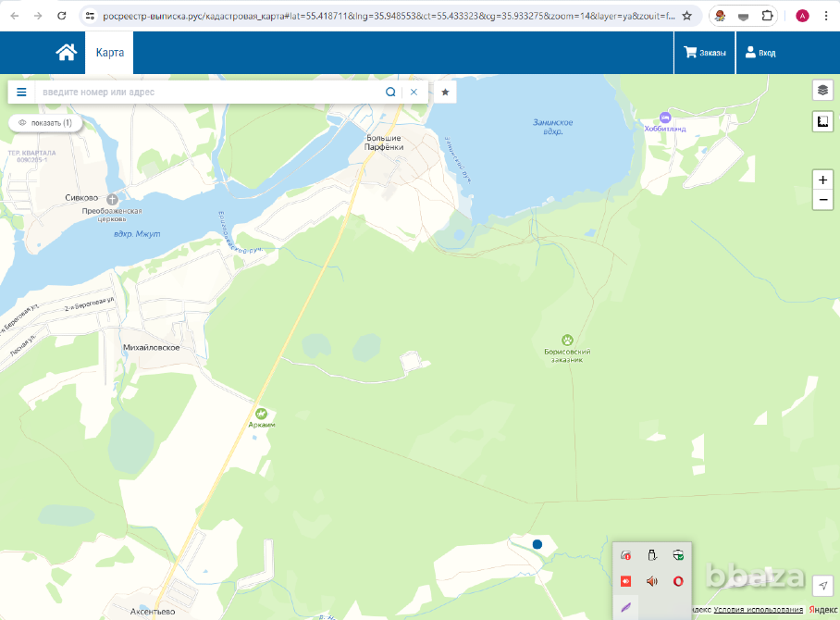This screenshot has width=840, height=620.
Task: Zoom in the map with plus button
Action: pyautogui.click(x=822, y=180)
